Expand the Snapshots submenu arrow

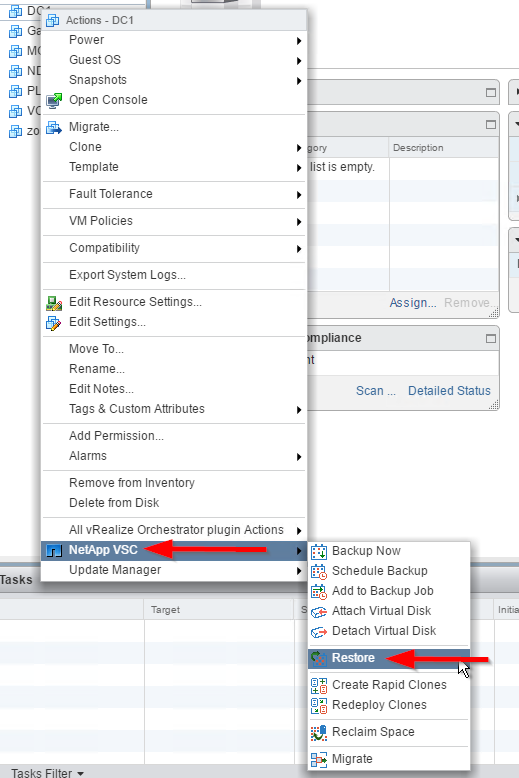pyautogui.click(x=299, y=80)
